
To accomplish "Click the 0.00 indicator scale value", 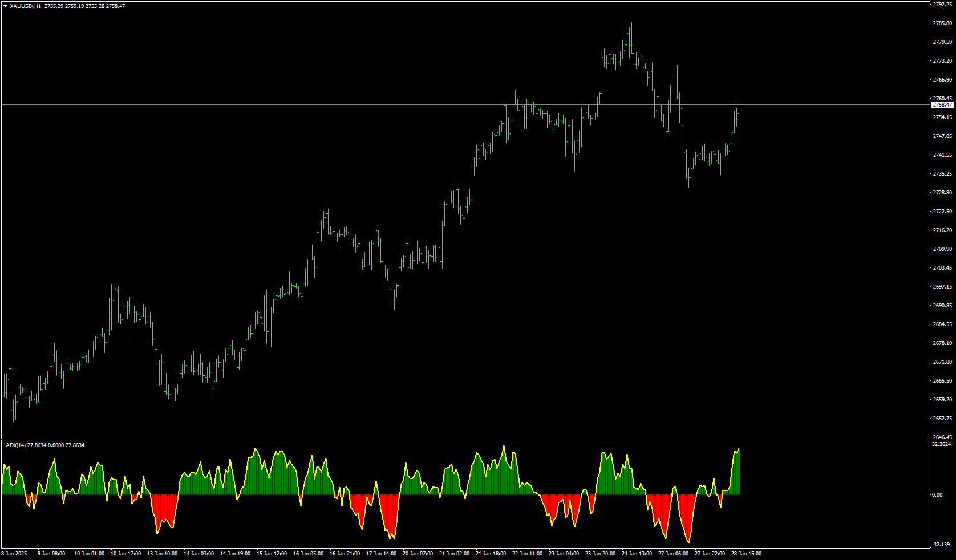I will (938, 495).
